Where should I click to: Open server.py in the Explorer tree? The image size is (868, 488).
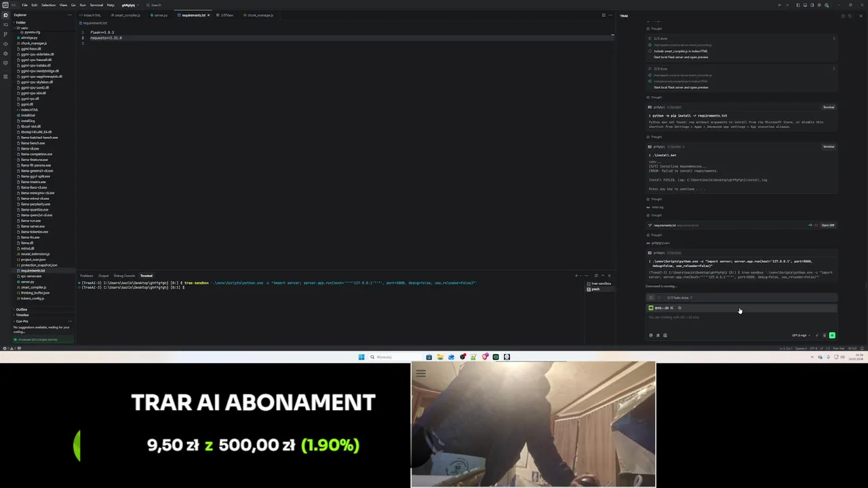coord(28,282)
